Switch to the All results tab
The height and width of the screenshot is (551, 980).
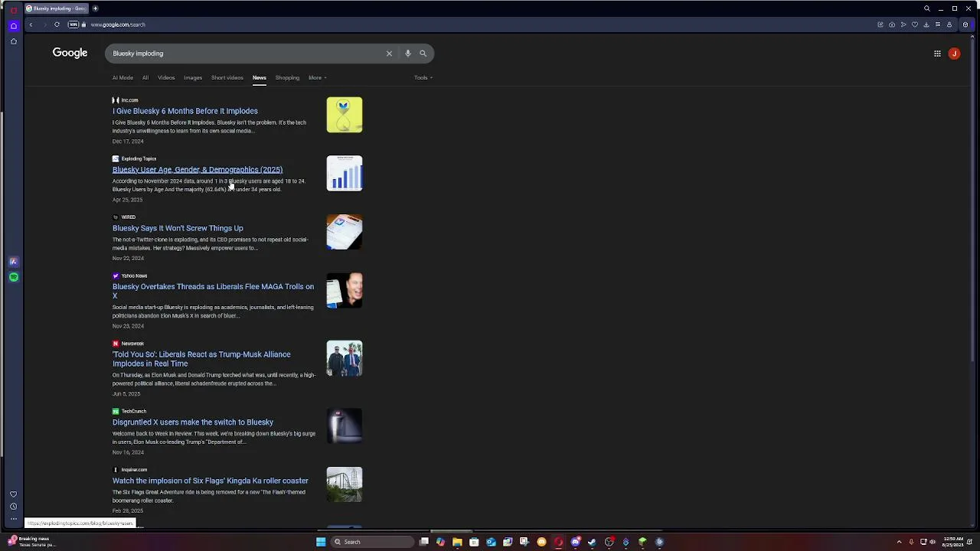(x=145, y=77)
